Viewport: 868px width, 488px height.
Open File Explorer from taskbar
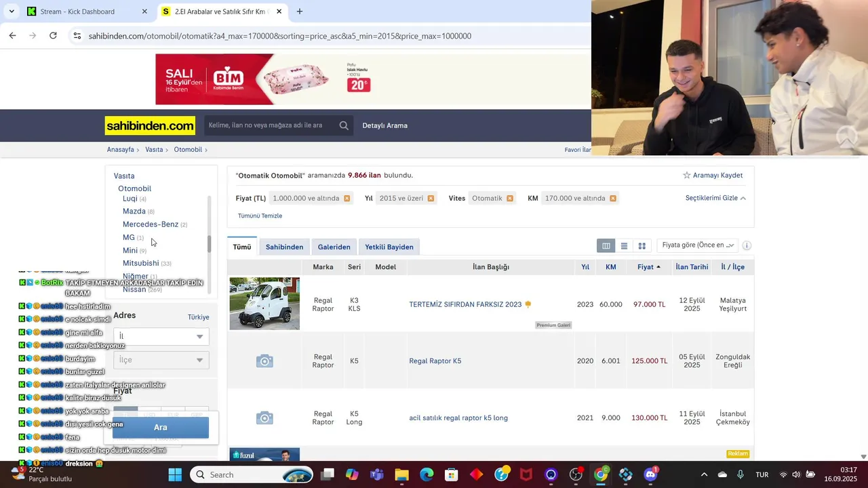401,474
